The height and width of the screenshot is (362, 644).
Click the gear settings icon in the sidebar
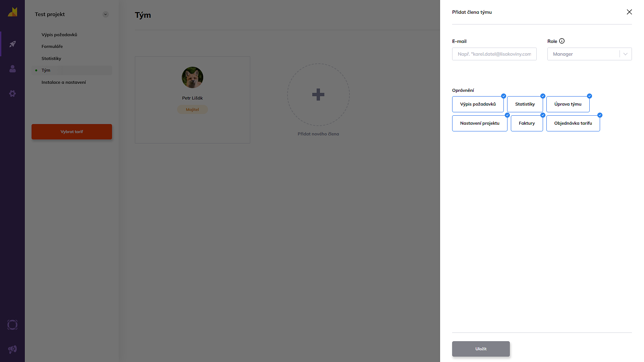[12, 94]
